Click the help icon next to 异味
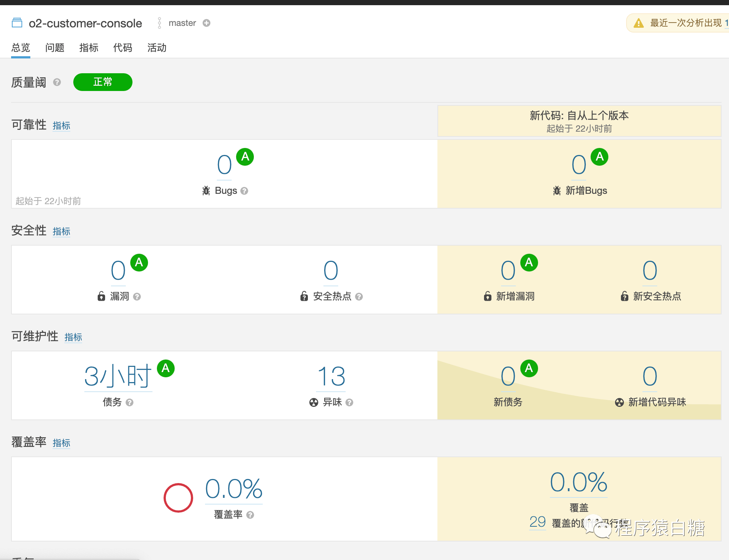Viewport: 729px width, 560px height. pos(349,402)
